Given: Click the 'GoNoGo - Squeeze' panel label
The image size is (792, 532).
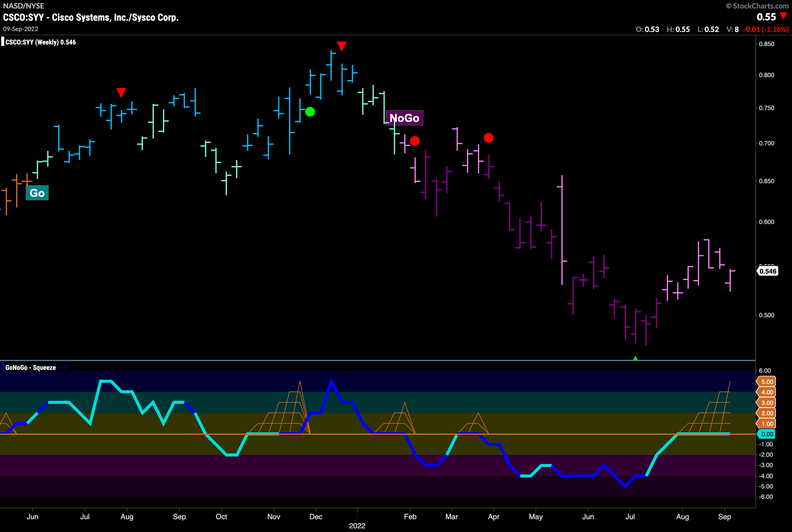Looking at the screenshot, I should [30, 367].
